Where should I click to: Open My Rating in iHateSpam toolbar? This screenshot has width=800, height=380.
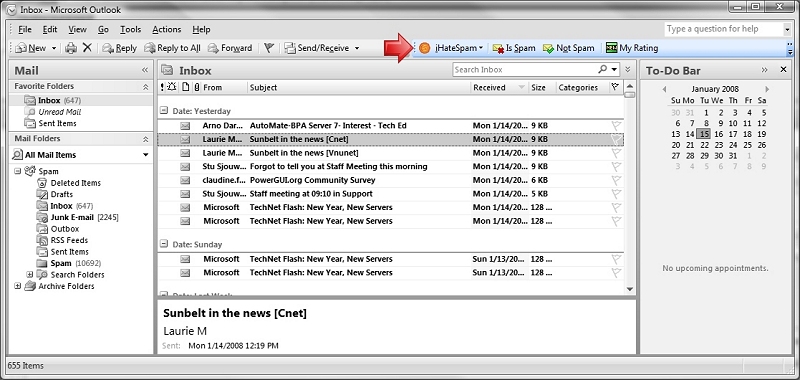point(632,48)
